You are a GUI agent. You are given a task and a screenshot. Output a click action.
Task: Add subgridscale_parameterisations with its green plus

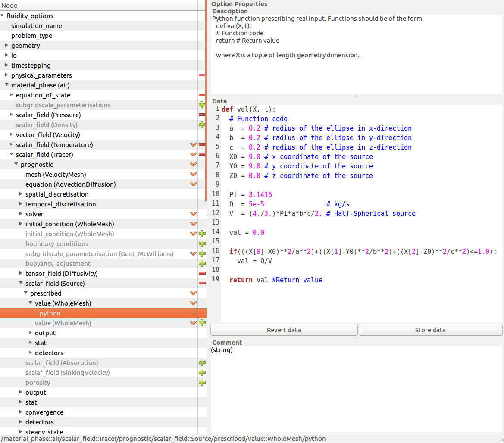tap(202, 105)
